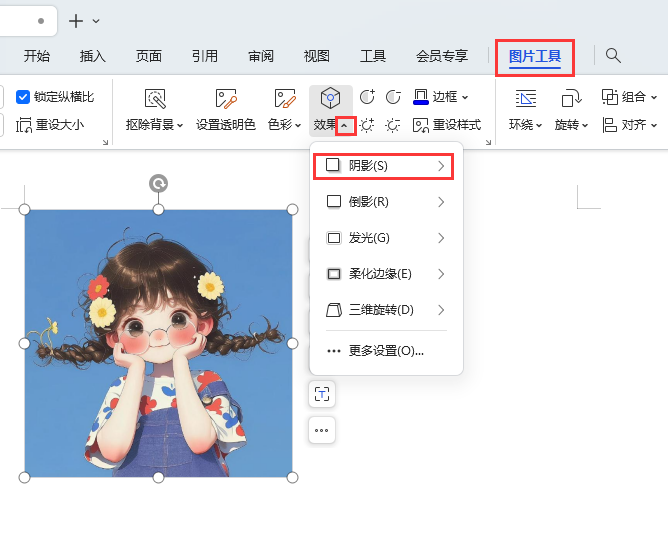Viewport: 668px width, 555px height.
Task: Decrease contrast with the top circle-minus icon
Action: click(393, 97)
